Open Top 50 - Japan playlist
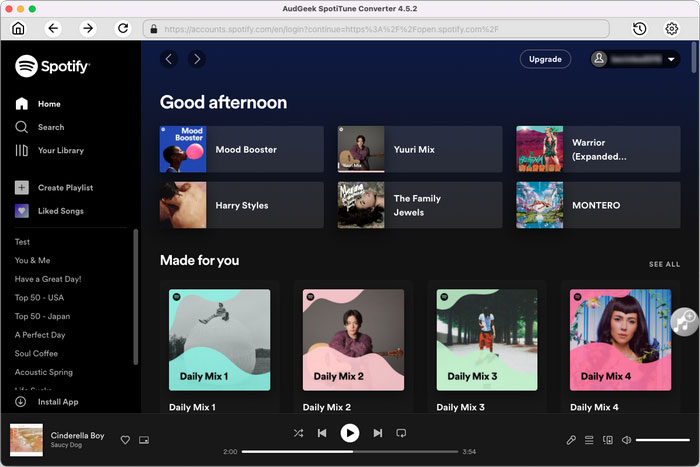The image size is (700, 467). [42, 316]
